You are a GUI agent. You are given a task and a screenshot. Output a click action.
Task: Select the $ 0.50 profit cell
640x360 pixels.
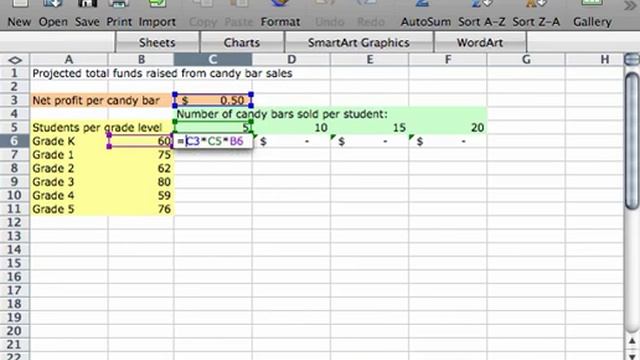[x=213, y=100]
